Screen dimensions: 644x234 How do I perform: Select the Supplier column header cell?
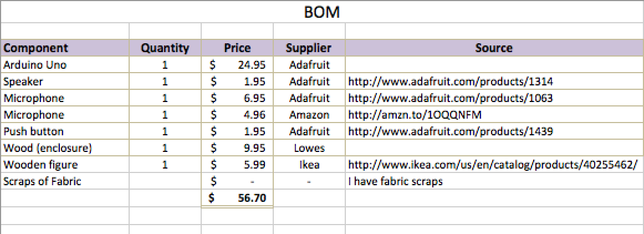point(309,48)
